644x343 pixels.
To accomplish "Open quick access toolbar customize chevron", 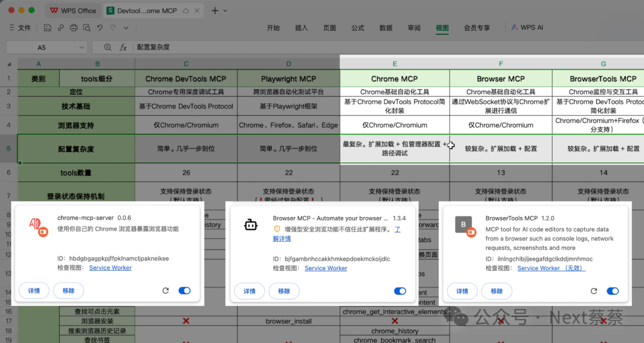I will pos(126,27).
